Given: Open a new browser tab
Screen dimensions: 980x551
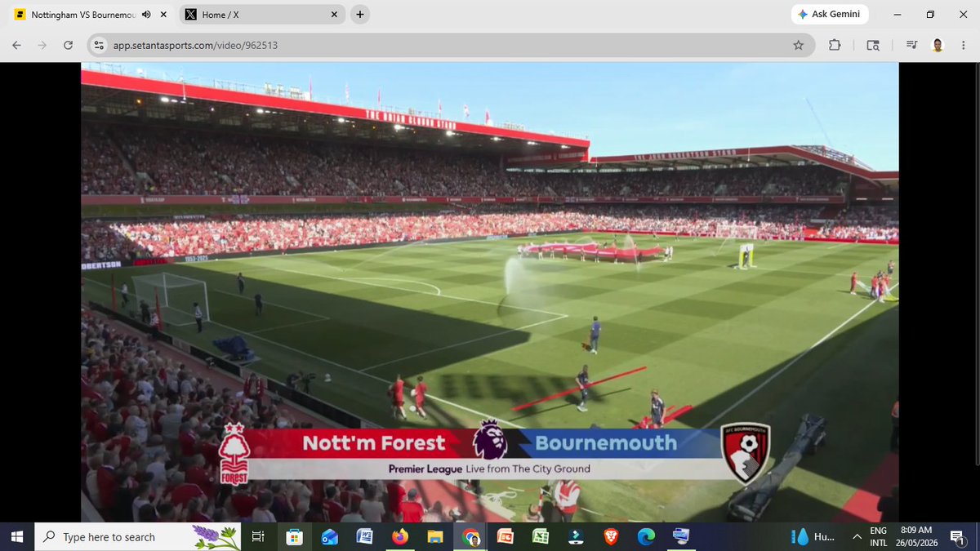Looking at the screenshot, I should click(x=360, y=15).
